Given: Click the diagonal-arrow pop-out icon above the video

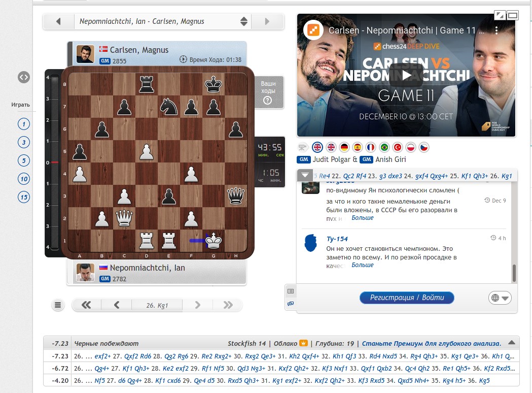Looking at the screenshot, I should click(500, 15).
